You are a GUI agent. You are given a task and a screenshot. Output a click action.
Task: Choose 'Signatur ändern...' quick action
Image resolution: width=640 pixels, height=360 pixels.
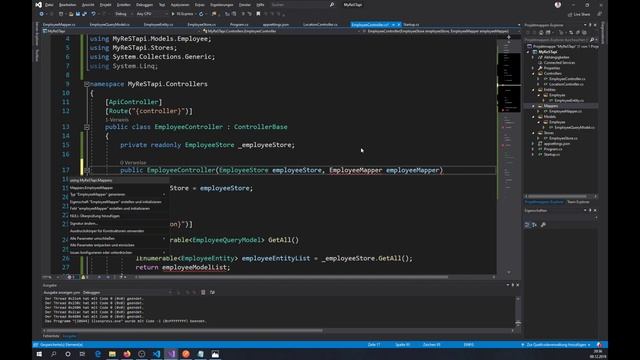pos(118,223)
